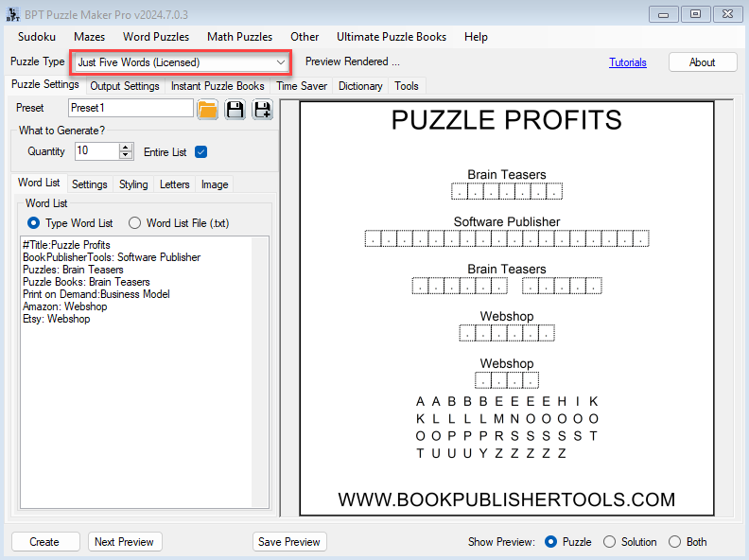Select Both preview radio button
Screen dimensions: 749x560
(x=674, y=542)
